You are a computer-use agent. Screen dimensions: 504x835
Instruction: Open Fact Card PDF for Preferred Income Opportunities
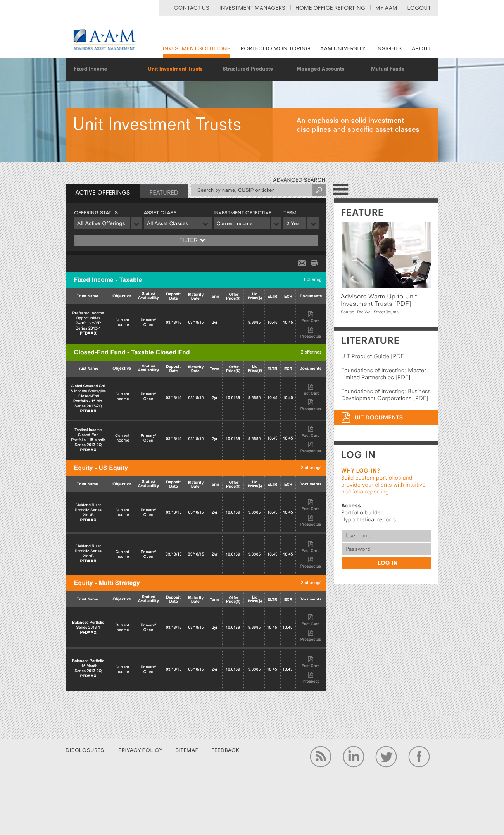point(311,317)
